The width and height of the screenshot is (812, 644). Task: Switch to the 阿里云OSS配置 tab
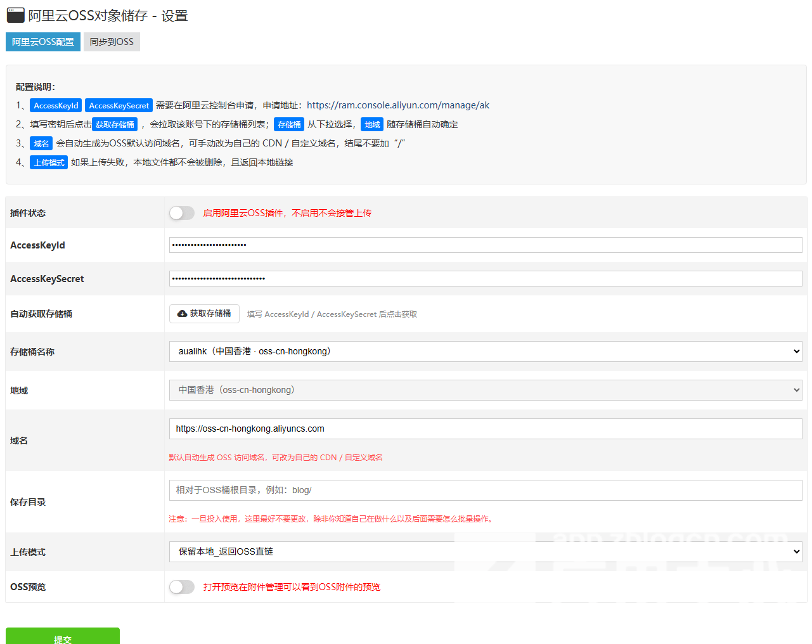[x=43, y=42]
